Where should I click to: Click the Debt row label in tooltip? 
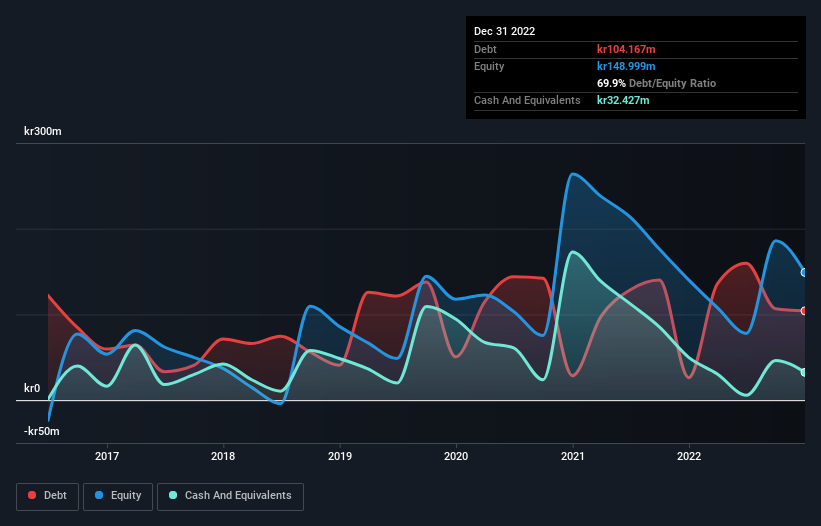[x=485, y=49]
